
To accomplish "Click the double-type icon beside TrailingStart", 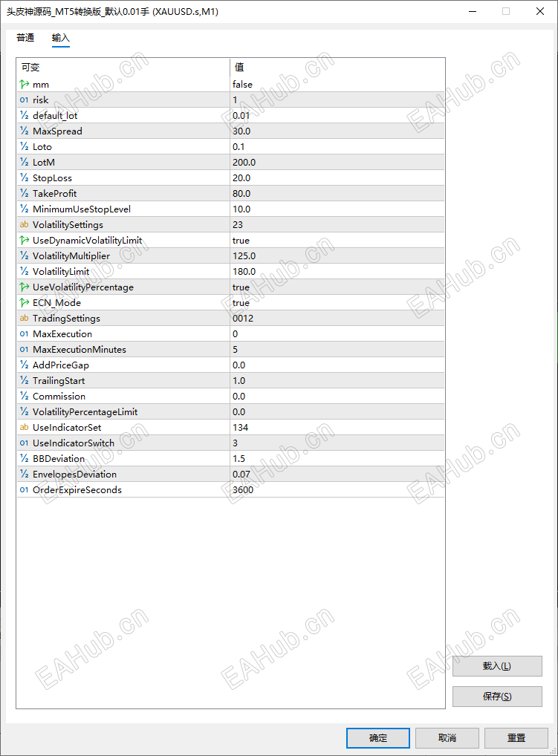I will [x=24, y=380].
